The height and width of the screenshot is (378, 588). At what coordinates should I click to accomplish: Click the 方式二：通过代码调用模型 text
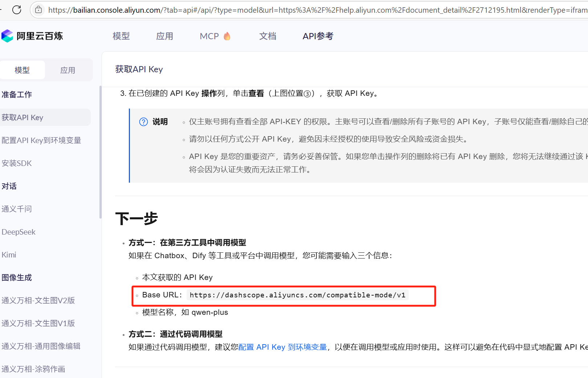pos(176,334)
